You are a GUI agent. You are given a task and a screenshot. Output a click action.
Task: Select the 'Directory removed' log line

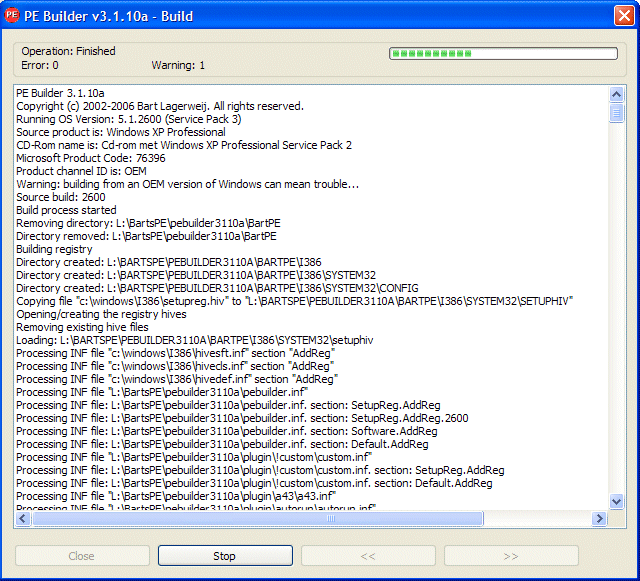tap(147, 236)
